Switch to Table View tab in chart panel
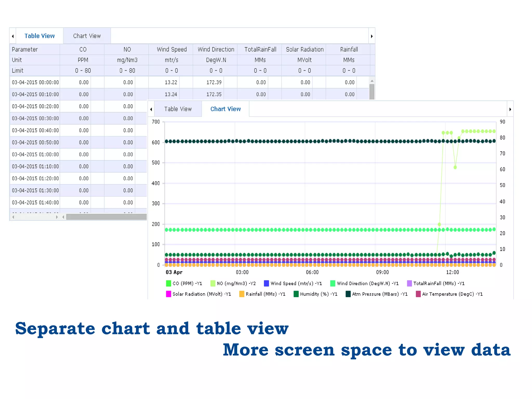Viewport: 532px width, 399px height. (x=178, y=109)
